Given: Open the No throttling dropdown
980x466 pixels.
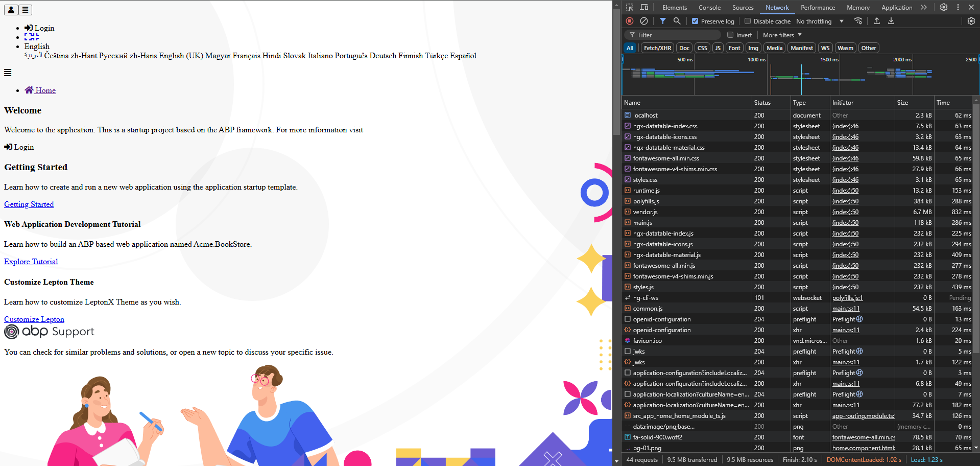Looking at the screenshot, I should (819, 21).
